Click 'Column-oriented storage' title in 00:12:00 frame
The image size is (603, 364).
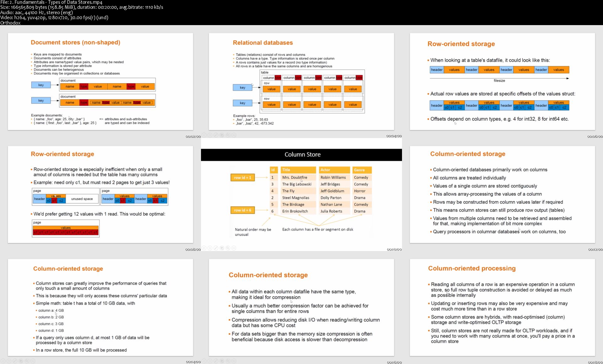[468, 154]
